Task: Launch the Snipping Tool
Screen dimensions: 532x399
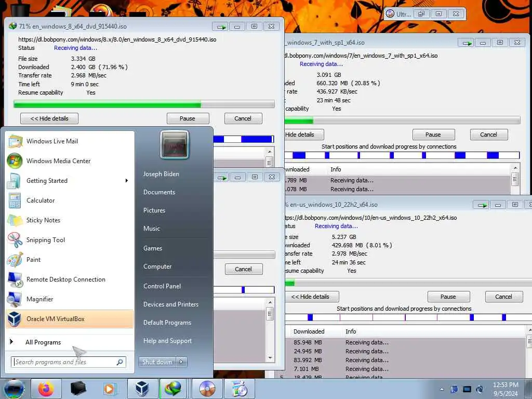Action: pos(70,240)
